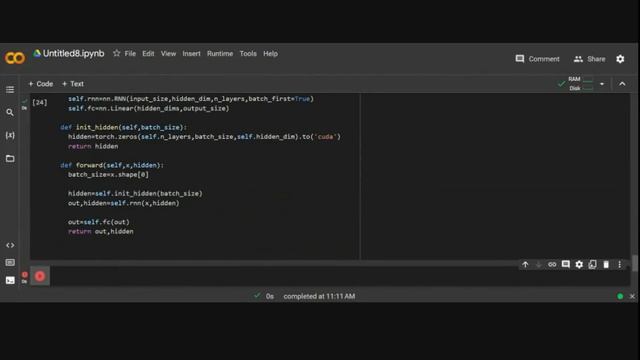
Task: Close the bottom status bar
Action: pos(632,296)
